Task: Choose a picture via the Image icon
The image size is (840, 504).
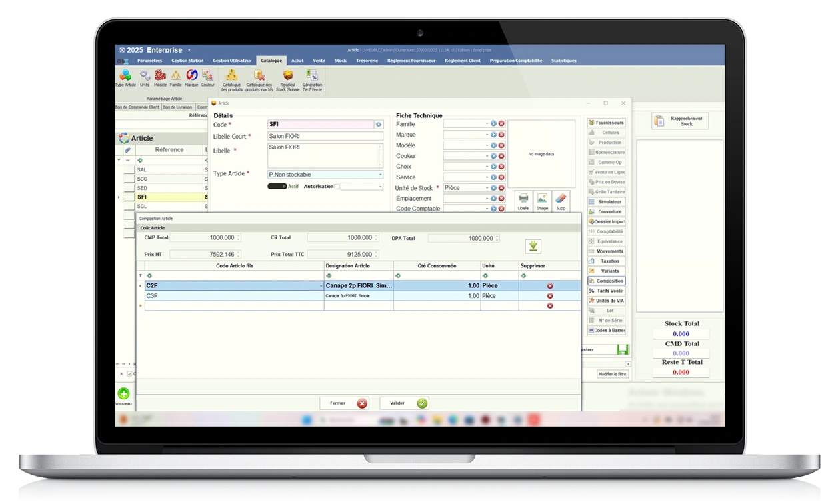Action: pos(543,201)
